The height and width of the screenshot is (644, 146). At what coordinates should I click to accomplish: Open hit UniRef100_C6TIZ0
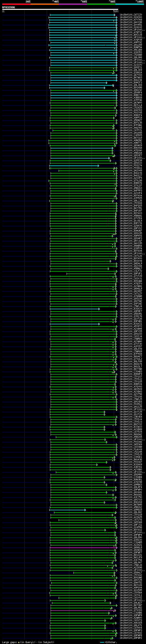click(x=131, y=15)
